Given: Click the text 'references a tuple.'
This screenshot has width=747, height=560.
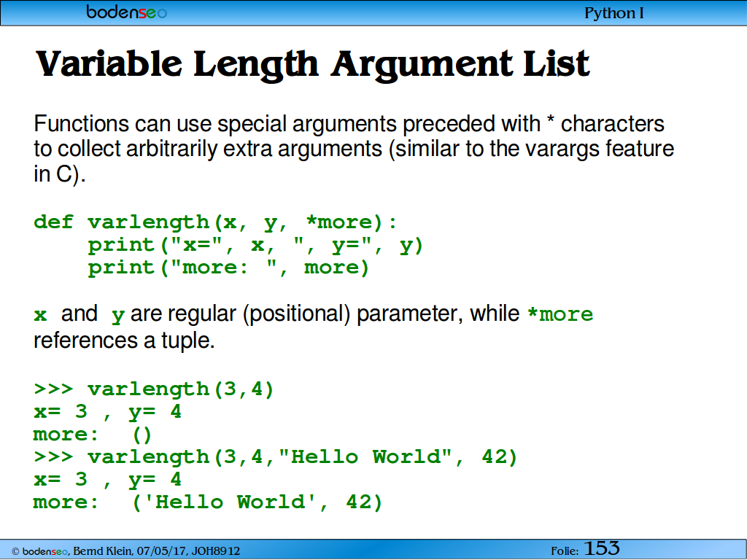Looking at the screenshot, I should (124, 341).
